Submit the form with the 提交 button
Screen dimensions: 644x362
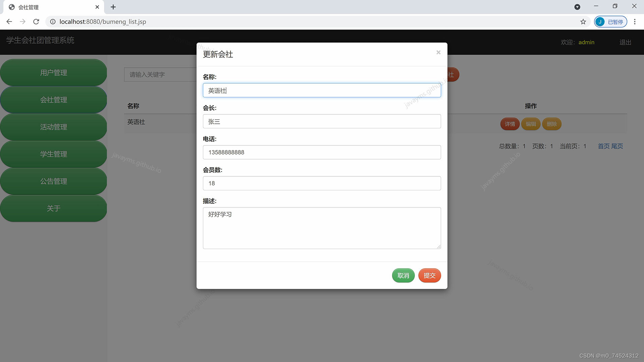(429, 276)
